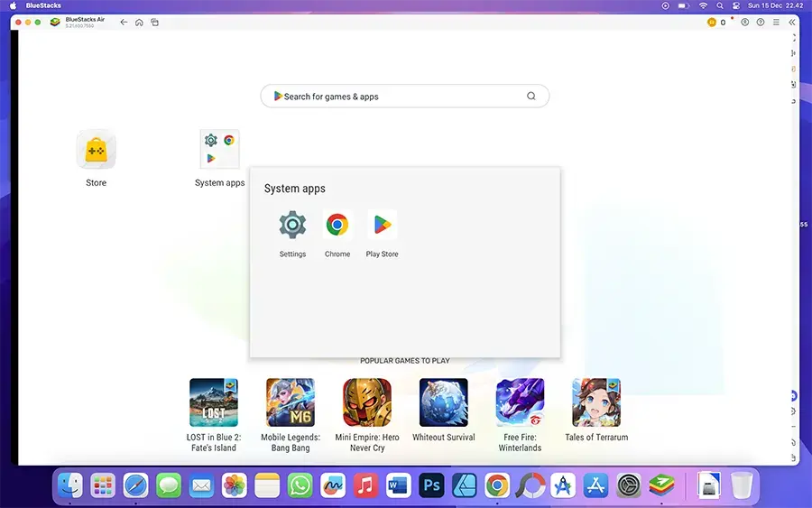Image resolution: width=812 pixels, height=508 pixels.
Task: Open the Trash in the Dock
Action: tap(742, 485)
